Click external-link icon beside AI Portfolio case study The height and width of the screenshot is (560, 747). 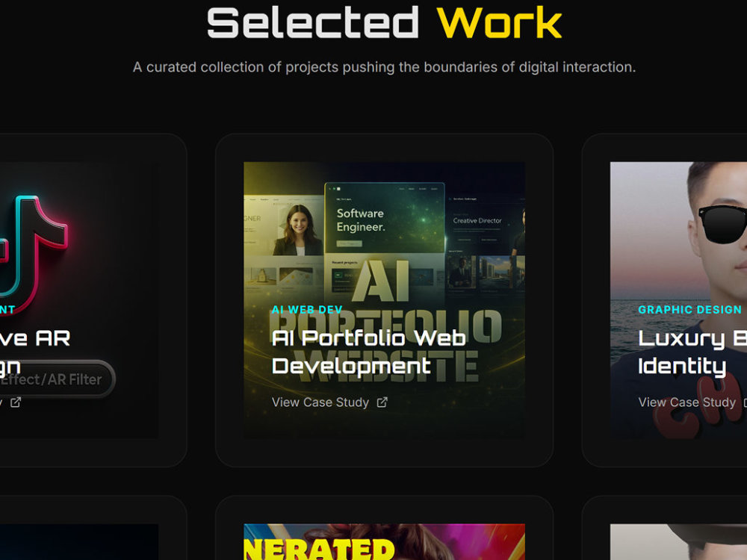(382, 402)
